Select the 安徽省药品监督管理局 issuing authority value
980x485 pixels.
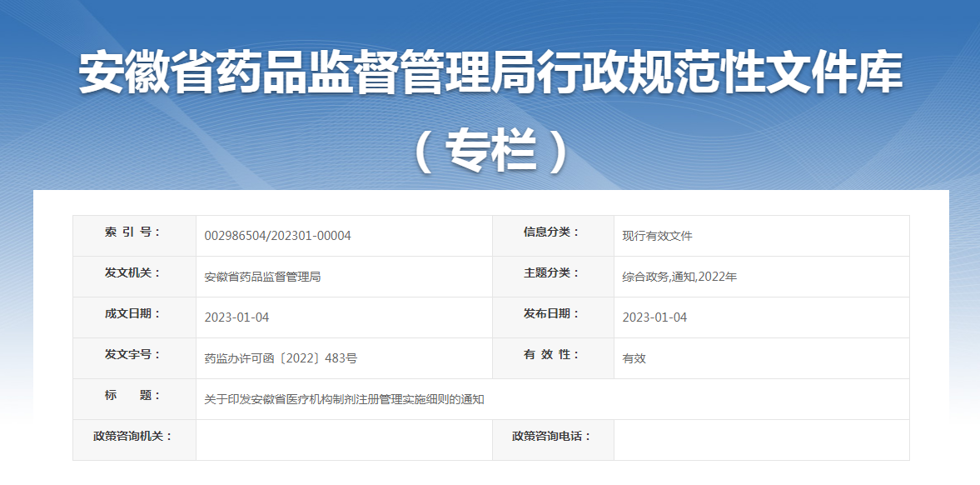[262, 277]
